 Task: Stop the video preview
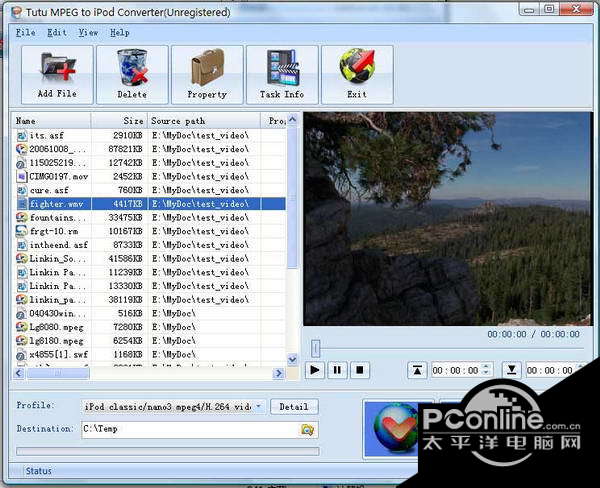coord(359,370)
